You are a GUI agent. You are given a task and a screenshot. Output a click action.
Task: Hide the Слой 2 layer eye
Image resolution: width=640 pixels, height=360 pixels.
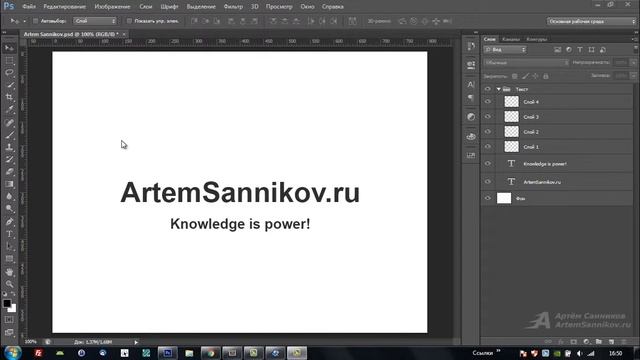488,132
